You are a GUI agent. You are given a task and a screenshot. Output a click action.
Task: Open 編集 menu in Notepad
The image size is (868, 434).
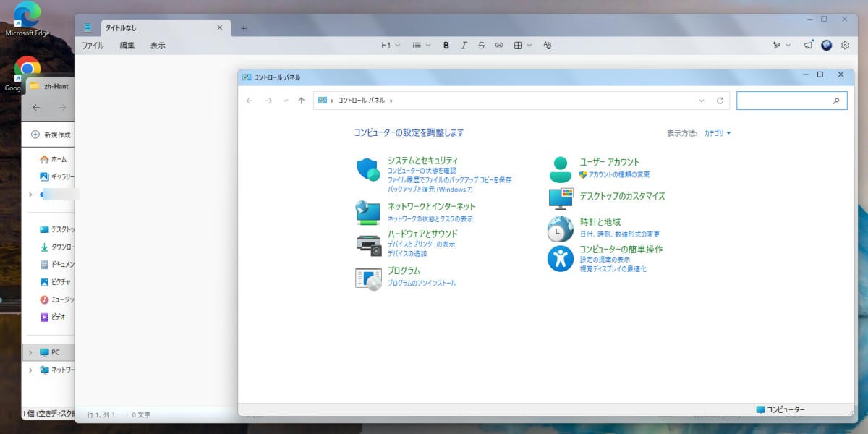[127, 46]
